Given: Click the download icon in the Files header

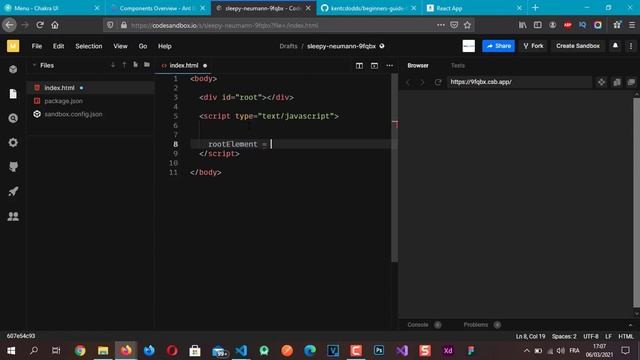Looking at the screenshot, I should [x=113, y=65].
